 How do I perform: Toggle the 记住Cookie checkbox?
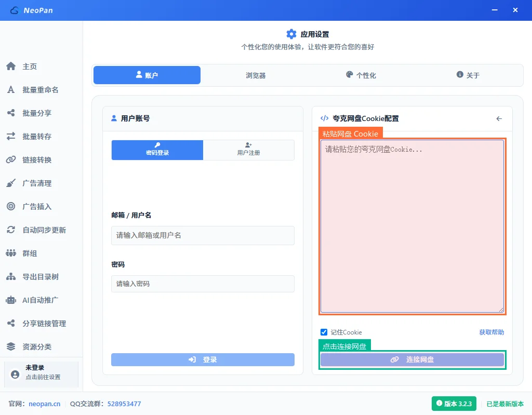(324, 332)
